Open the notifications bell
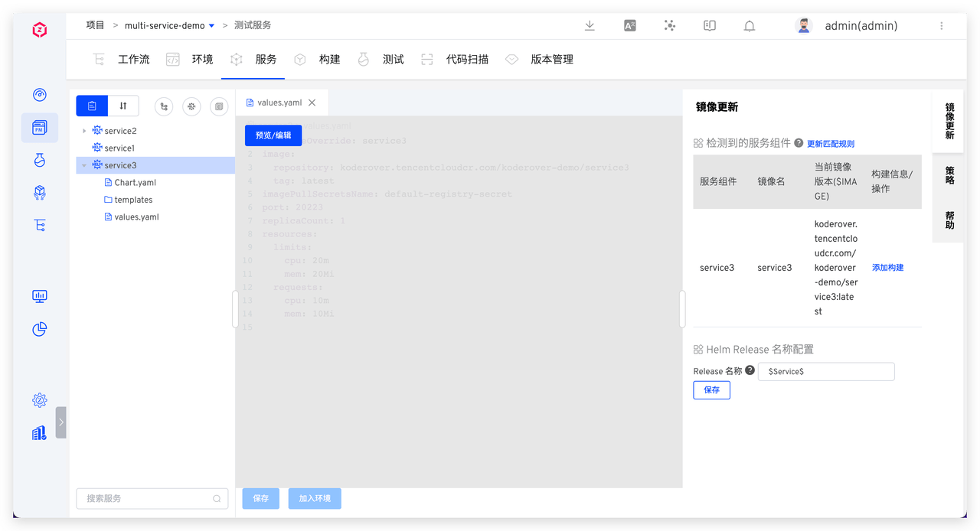This screenshot has width=980, height=531. [750, 25]
